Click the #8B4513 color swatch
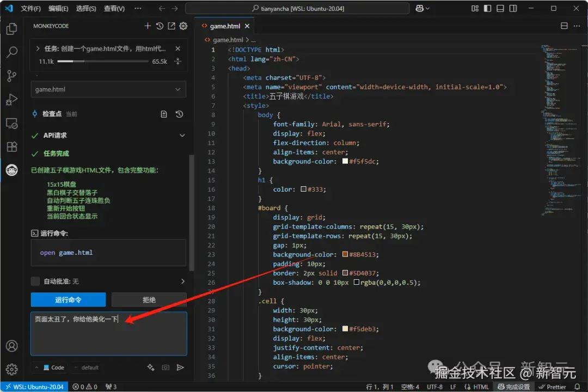The width and height of the screenshot is (588, 392). pyautogui.click(x=345, y=254)
